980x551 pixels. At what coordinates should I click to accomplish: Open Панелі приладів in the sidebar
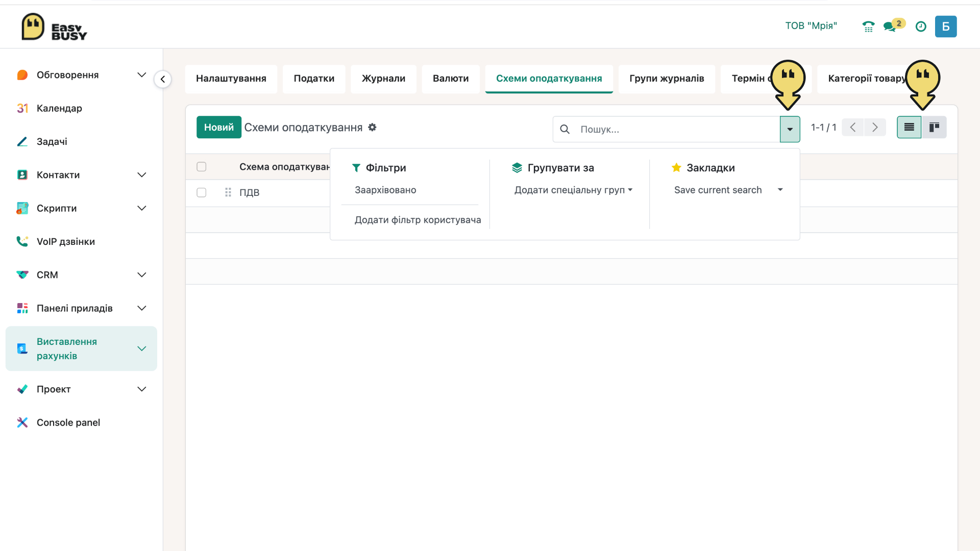75,308
